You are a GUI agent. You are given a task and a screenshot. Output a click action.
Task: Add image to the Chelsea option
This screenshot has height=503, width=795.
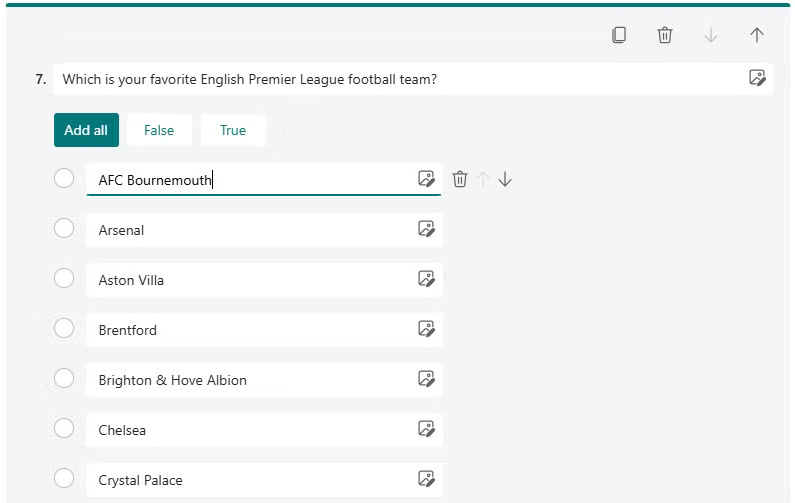coord(426,429)
